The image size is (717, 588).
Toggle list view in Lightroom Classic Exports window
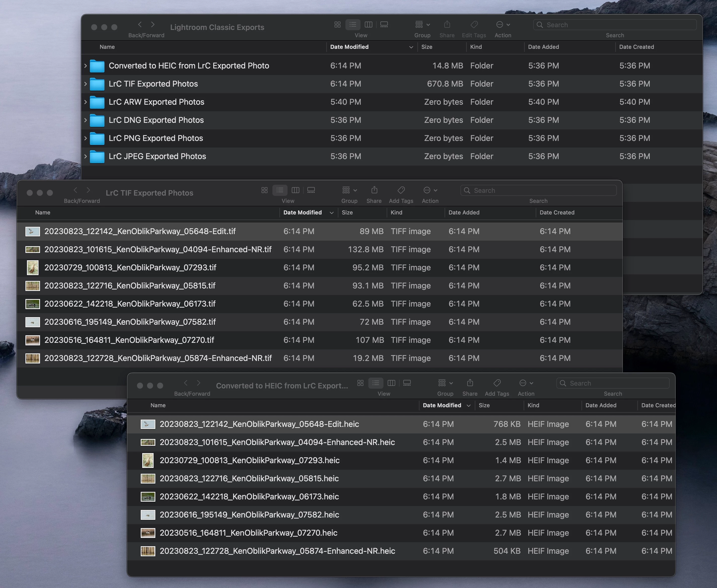(x=353, y=24)
